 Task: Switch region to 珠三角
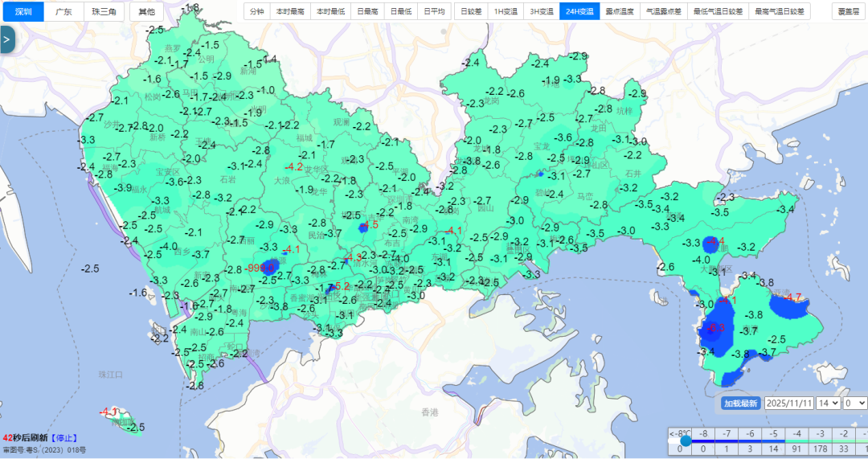[104, 12]
